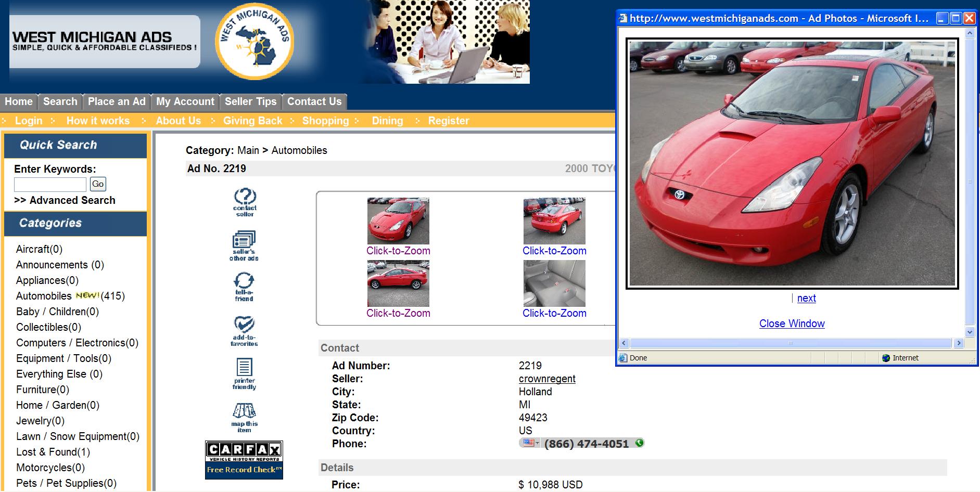The width and height of the screenshot is (980, 492).
Task: Click the West Michigan Ads round logo
Action: pos(254,41)
